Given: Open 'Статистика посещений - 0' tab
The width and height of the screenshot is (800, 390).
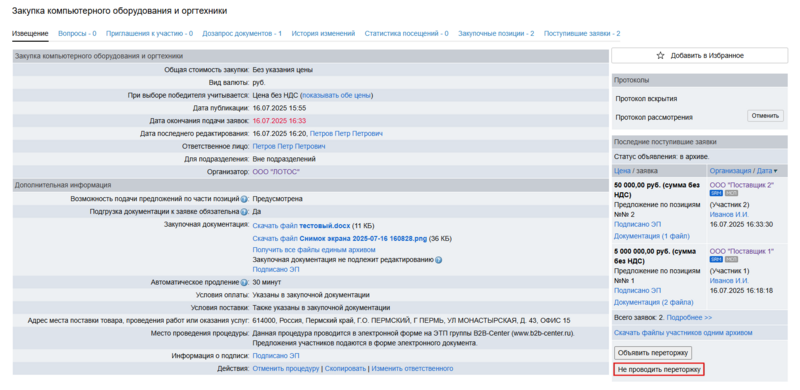Looking at the screenshot, I should [407, 33].
